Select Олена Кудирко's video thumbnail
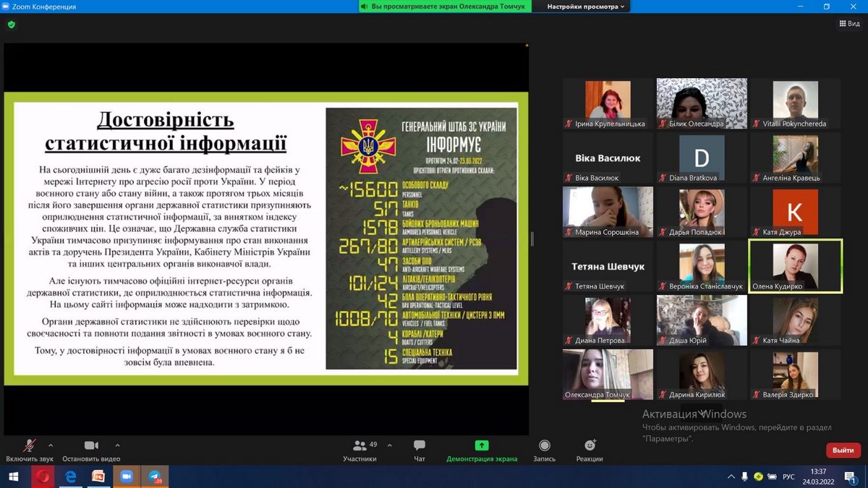 (795, 266)
